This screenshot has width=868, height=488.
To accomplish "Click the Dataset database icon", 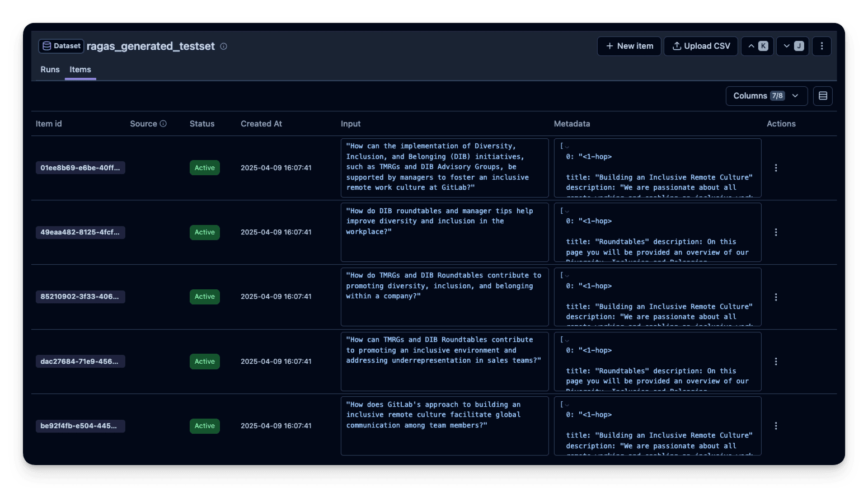I will [47, 46].
